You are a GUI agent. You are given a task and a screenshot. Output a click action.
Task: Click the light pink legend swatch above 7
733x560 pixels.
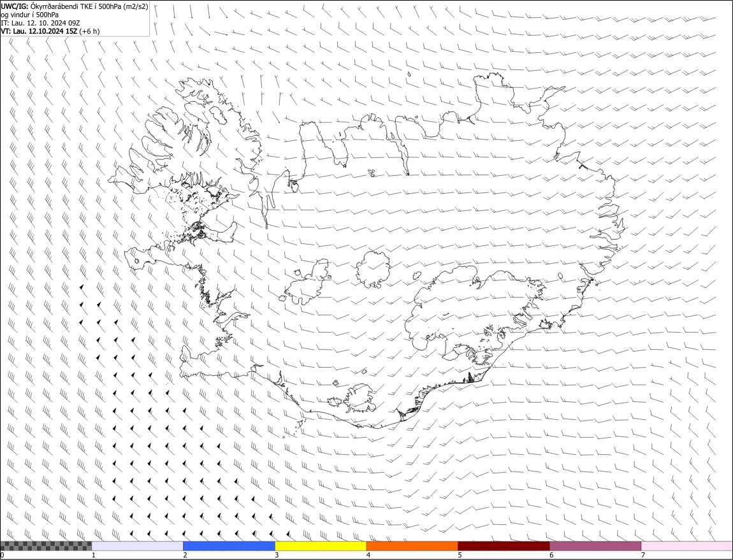(687, 545)
